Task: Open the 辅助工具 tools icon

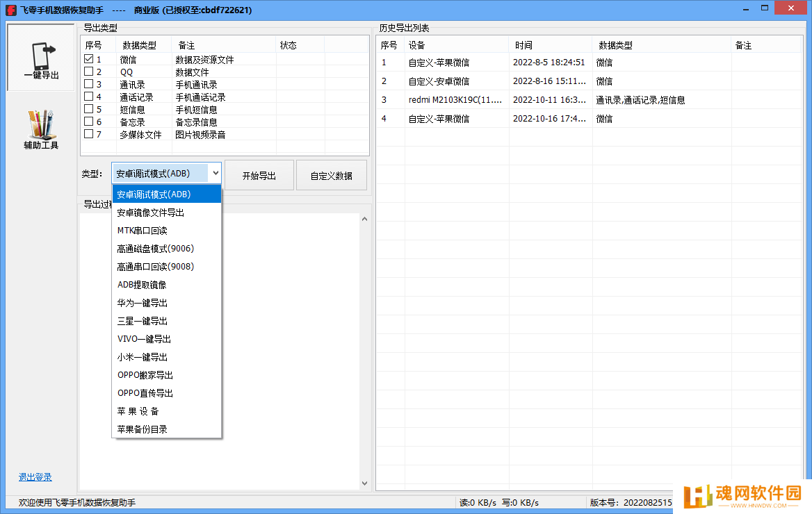Action: 41,129
